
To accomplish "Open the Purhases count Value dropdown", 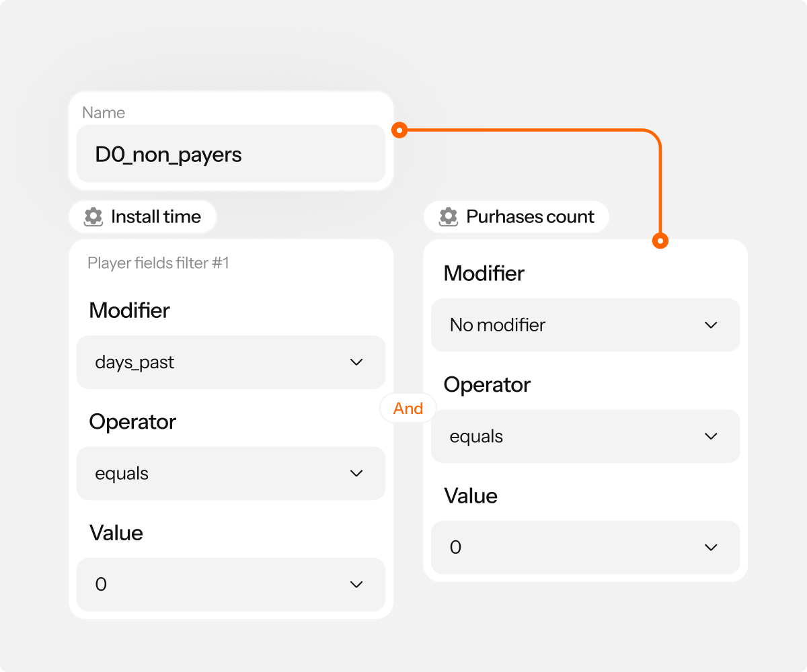I will click(x=585, y=548).
